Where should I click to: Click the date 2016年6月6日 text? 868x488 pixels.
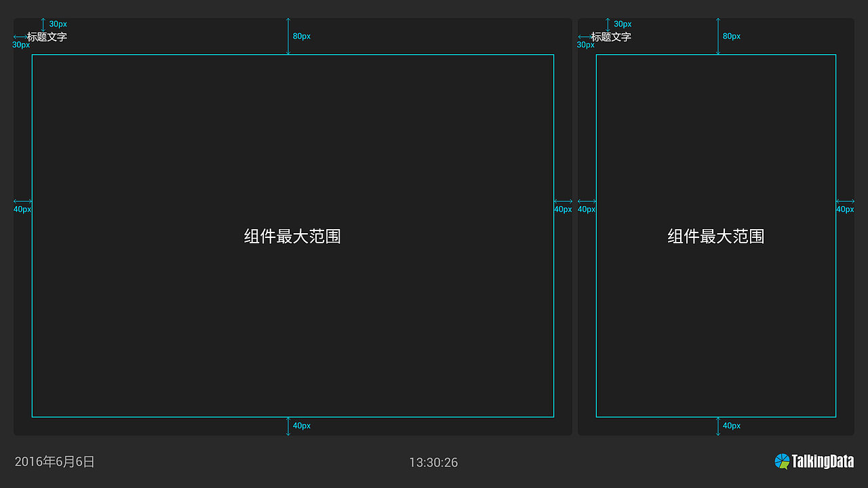click(x=53, y=462)
